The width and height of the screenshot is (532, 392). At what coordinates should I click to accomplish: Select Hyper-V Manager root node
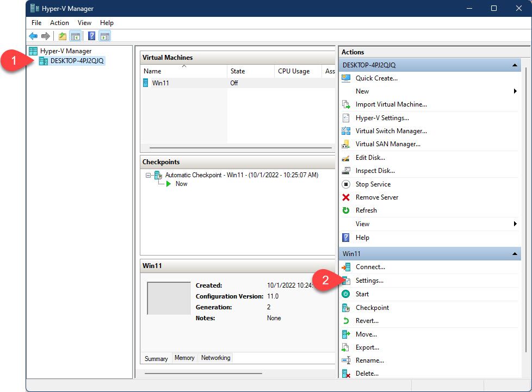click(x=66, y=51)
